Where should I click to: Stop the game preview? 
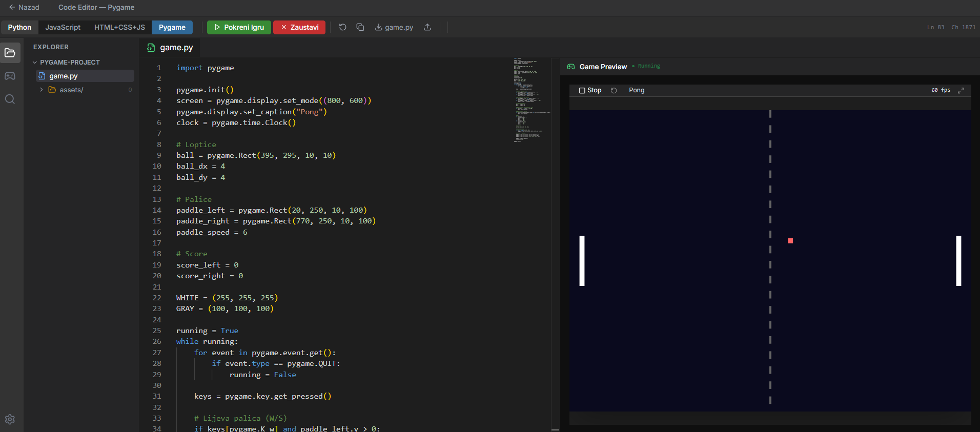590,90
